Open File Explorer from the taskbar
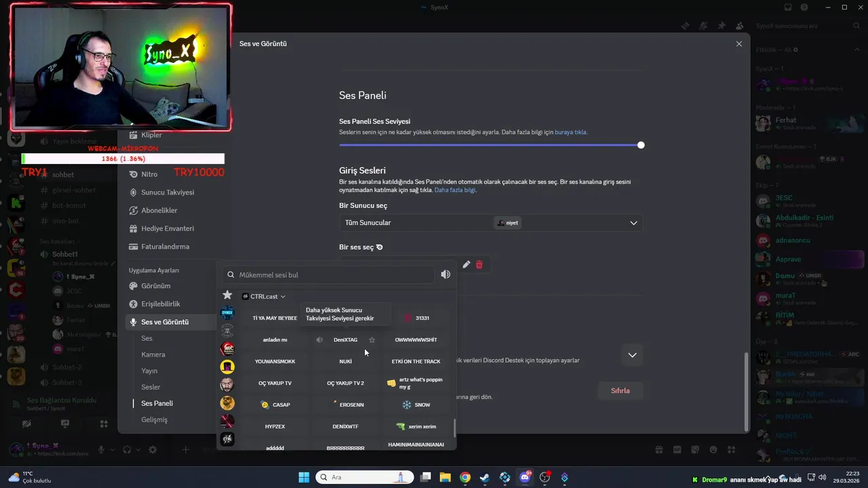This screenshot has width=868, height=488. (x=445, y=477)
